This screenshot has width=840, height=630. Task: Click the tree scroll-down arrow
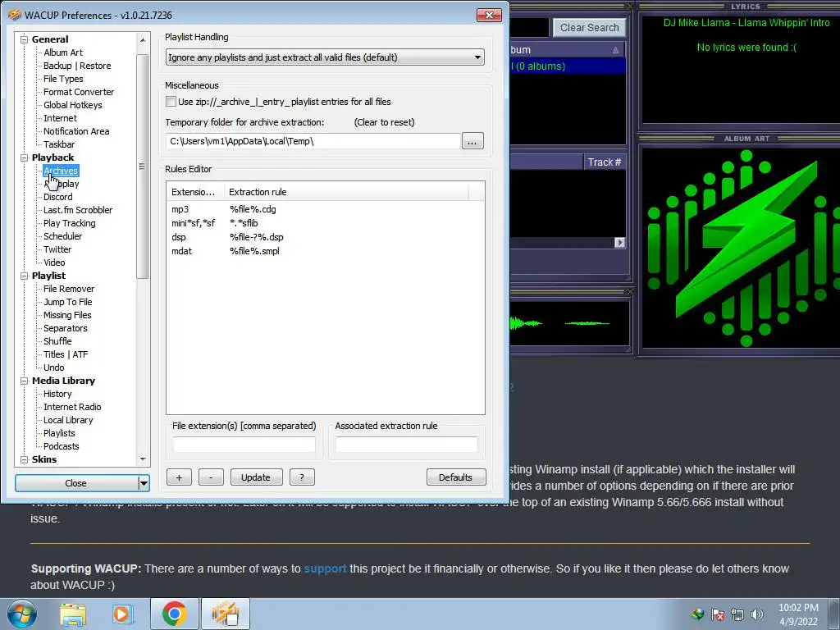click(x=143, y=459)
